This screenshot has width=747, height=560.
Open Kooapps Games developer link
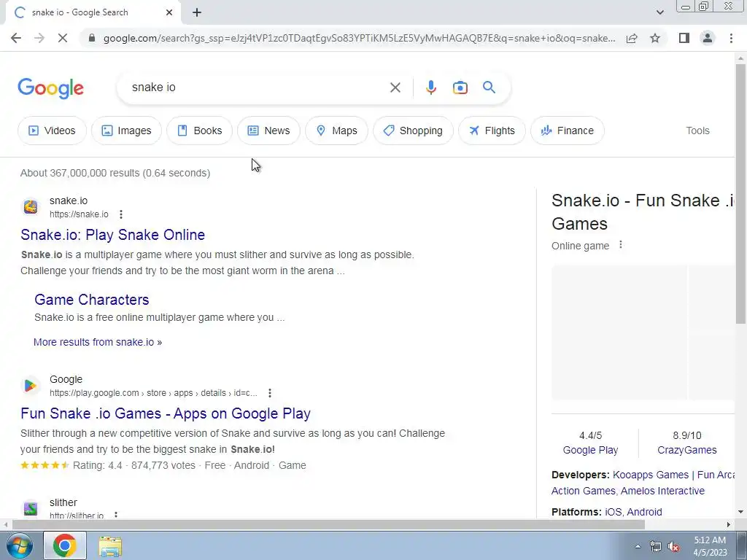pyautogui.click(x=650, y=475)
